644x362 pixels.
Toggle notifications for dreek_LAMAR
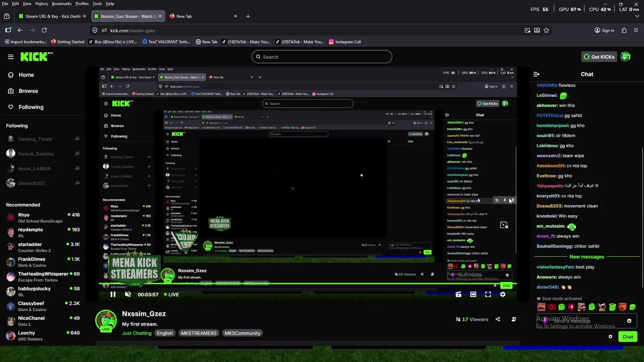click(77, 168)
